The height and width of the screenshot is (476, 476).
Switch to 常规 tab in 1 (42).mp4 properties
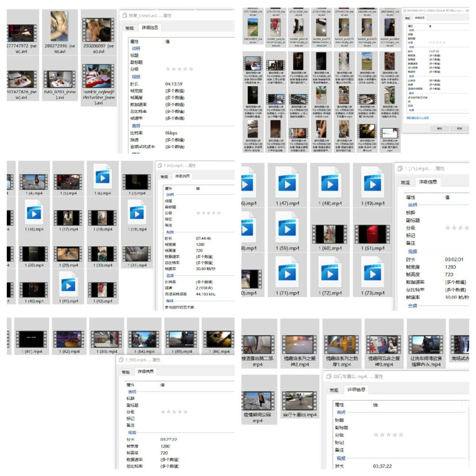click(164, 177)
